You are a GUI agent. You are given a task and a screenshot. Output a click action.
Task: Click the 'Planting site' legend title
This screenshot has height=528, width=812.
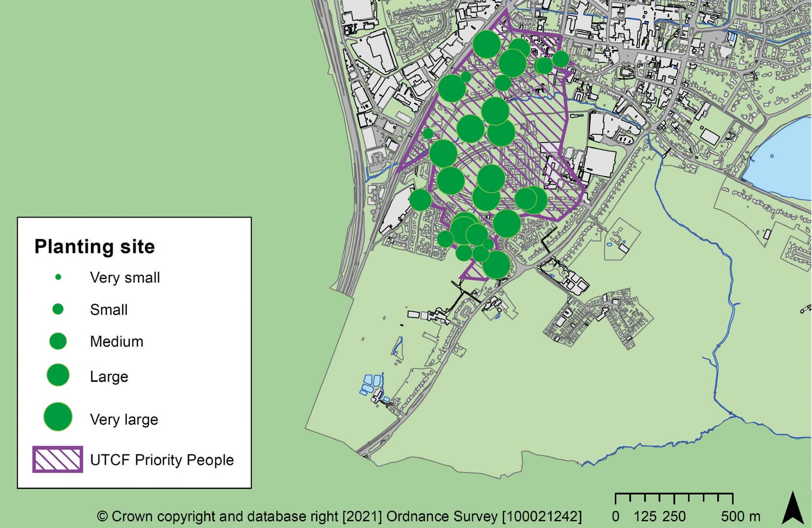click(95, 247)
